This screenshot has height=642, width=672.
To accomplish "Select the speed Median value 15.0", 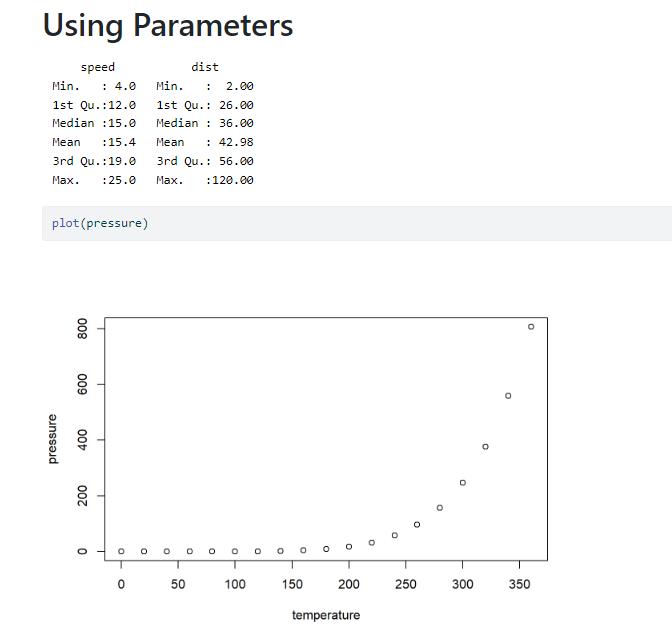I will pyautogui.click(x=123, y=123).
